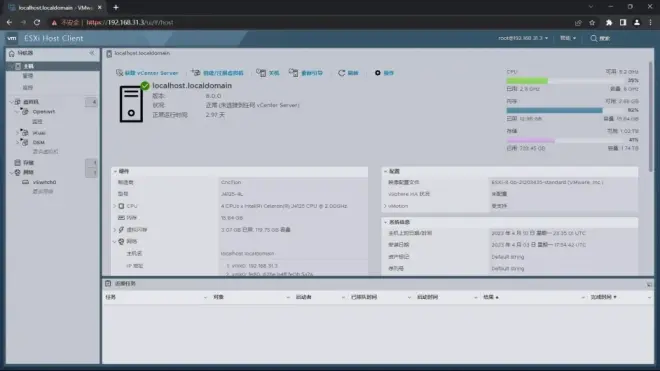Click the localhost.localdomain breadcrumb title
Viewport: 660px width, 371px height.
[x=142, y=53]
